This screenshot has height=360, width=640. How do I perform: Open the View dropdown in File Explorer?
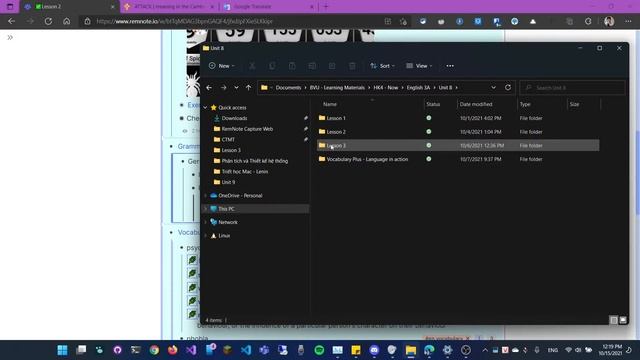point(419,66)
